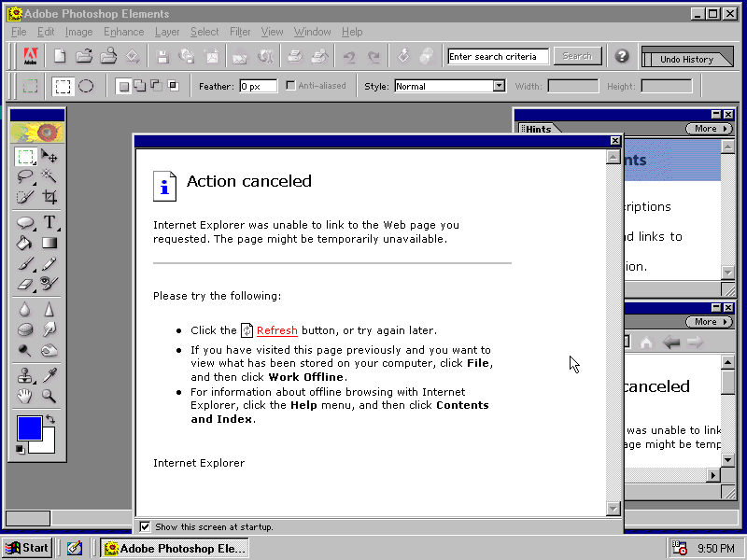Select the Hand tool
The width and height of the screenshot is (747, 560).
(25, 396)
